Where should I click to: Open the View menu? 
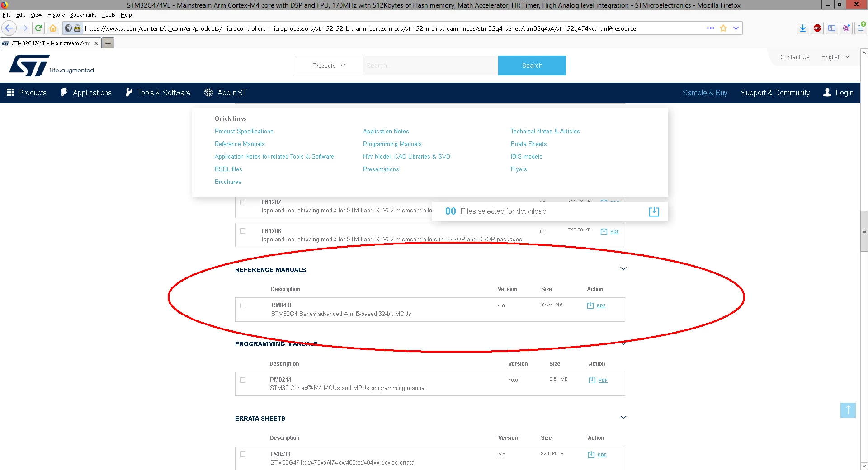click(36, 15)
